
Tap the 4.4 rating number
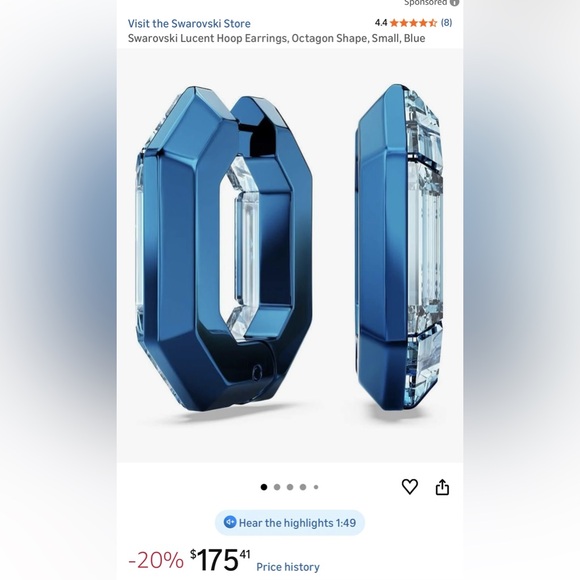(x=381, y=23)
